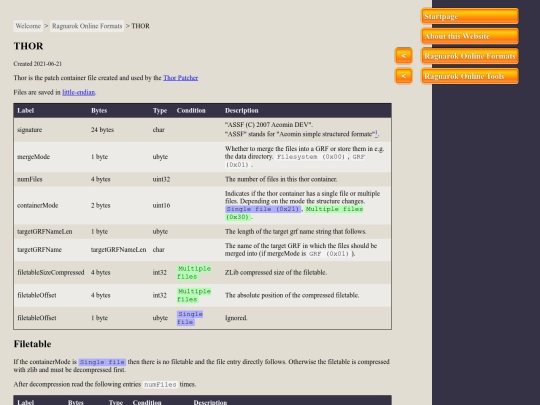540x405 pixels.
Task: Open About this Website button
Action: tap(470, 36)
